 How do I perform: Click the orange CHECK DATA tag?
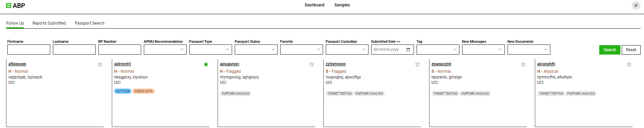point(143,91)
